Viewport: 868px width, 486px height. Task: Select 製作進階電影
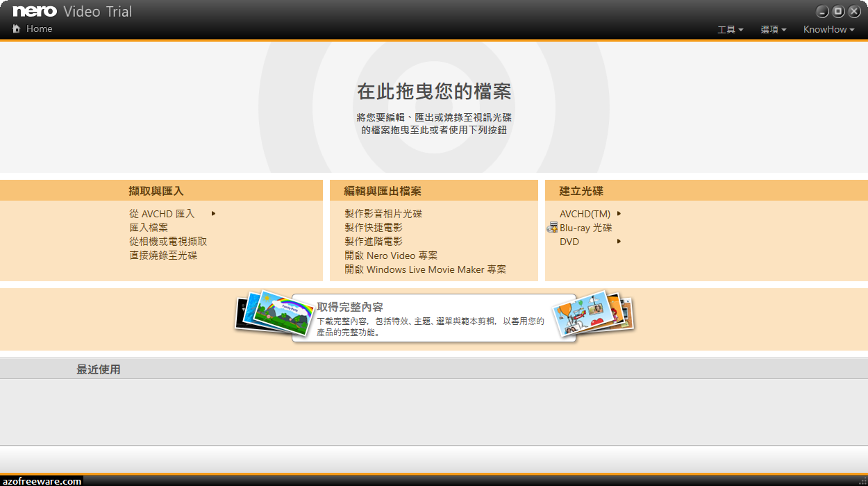(x=374, y=242)
